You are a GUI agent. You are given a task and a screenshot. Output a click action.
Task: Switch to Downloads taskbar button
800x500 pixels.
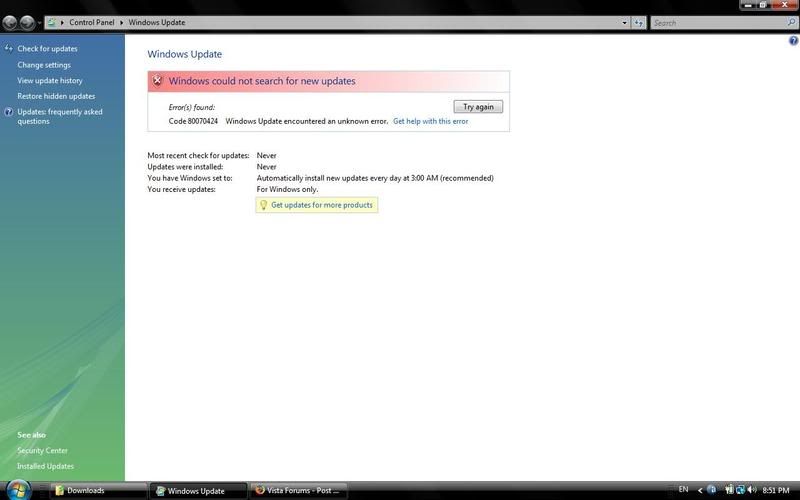98,491
